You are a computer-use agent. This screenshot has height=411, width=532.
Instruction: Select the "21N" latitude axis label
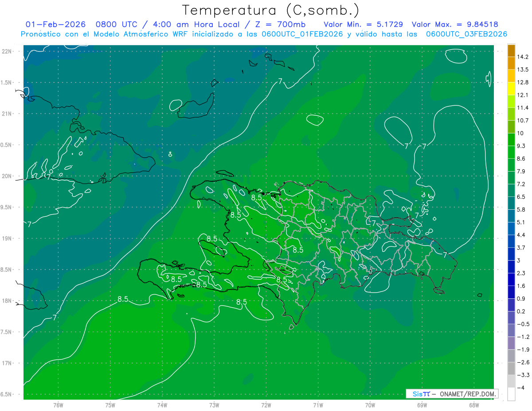click(7, 114)
